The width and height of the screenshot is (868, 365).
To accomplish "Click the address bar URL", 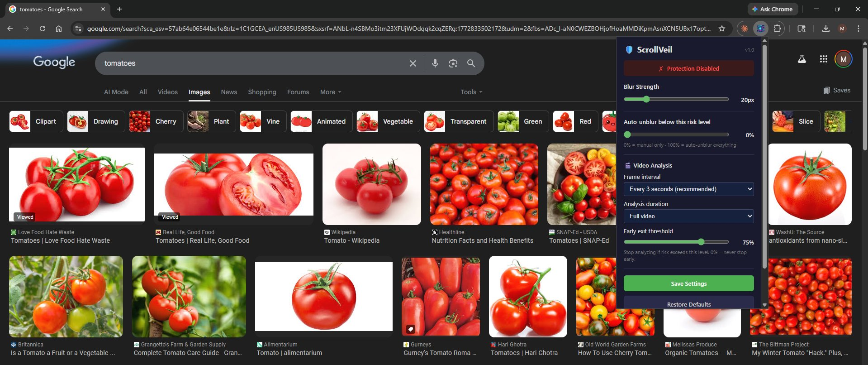I will pos(398,29).
